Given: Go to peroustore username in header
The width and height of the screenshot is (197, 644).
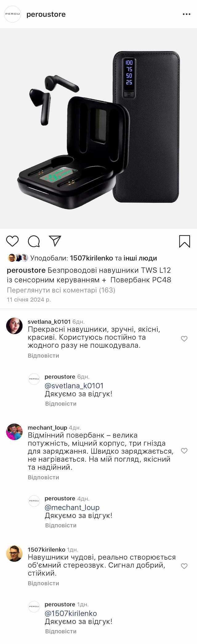Looking at the screenshot, I should [x=46, y=14].
